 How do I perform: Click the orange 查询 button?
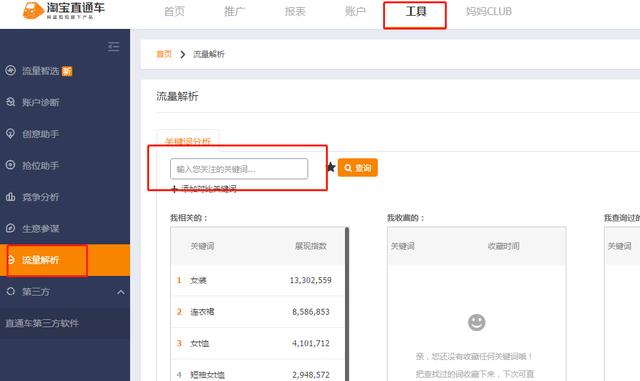click(358, 168)
